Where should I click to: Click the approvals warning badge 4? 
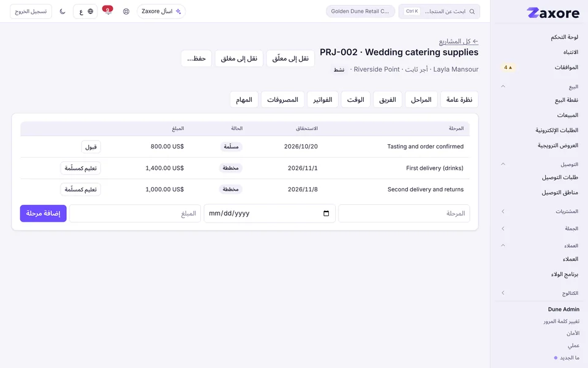coord(508,67)
